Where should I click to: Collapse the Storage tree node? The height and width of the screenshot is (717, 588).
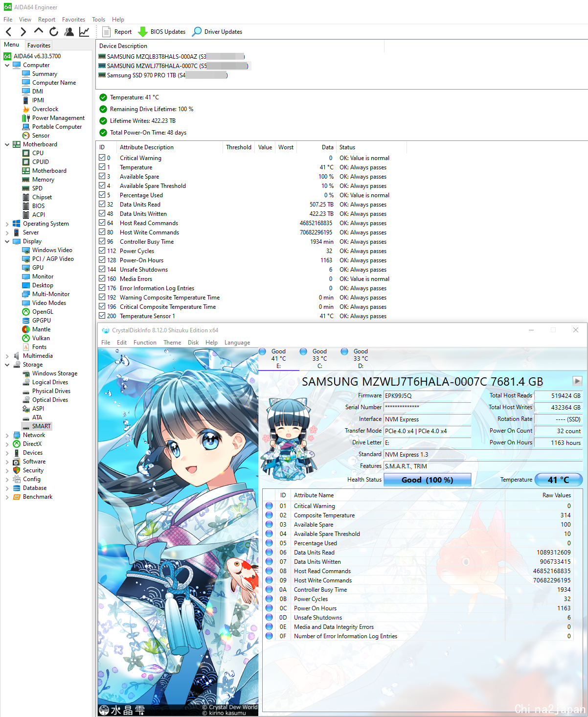point(7,365)
